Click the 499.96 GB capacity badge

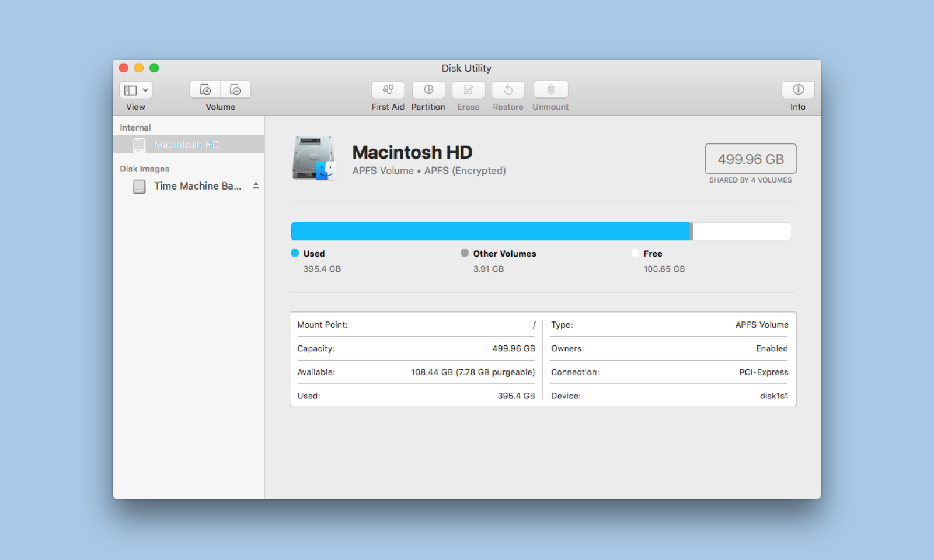tap(750, 159)
